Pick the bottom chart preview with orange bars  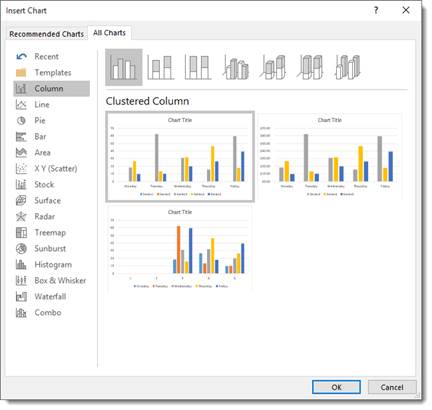point(180,249)
